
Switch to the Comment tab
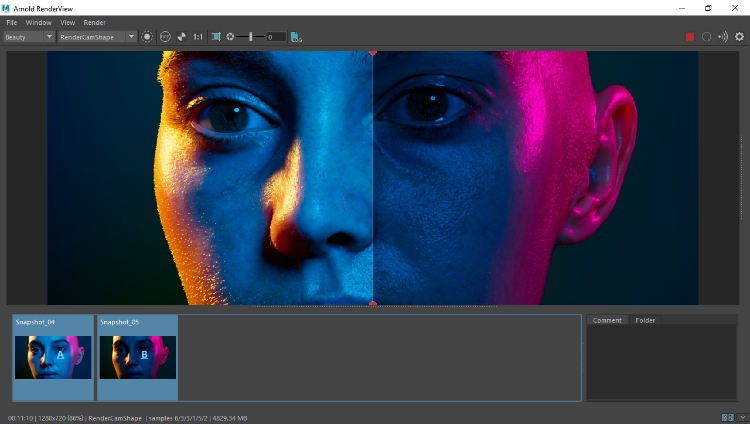coord(607,320)
